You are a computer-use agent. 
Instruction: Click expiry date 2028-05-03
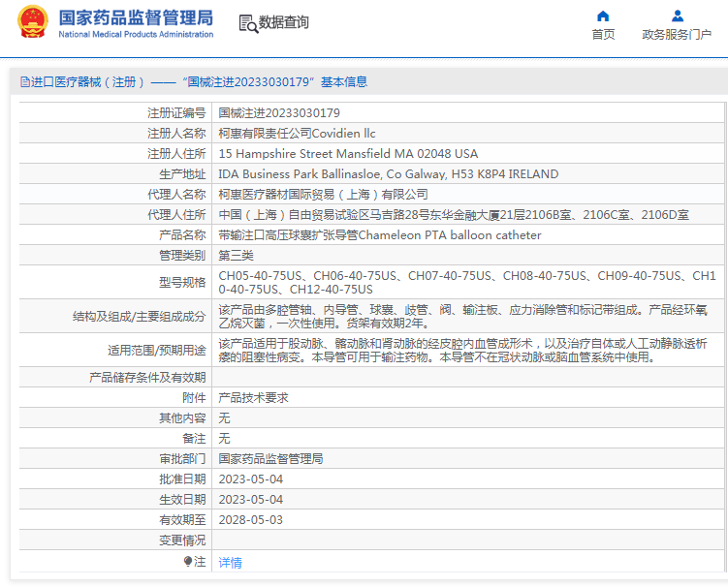251,520
